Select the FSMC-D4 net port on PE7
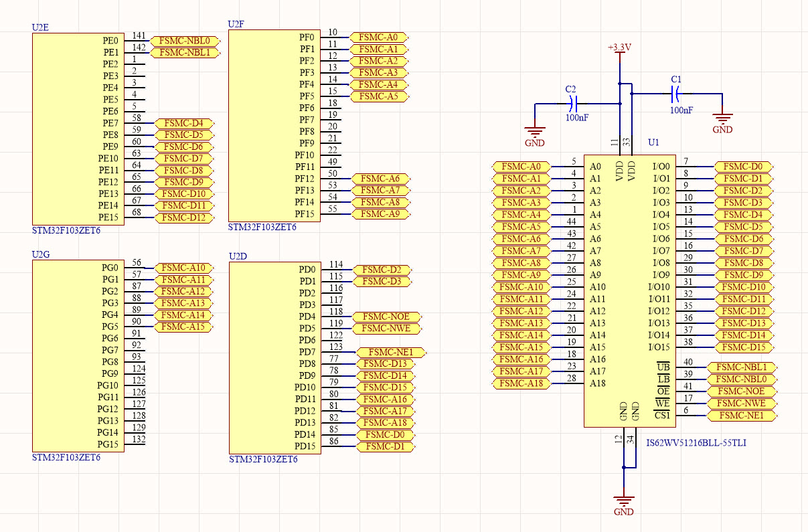 (x=184, y=123)
